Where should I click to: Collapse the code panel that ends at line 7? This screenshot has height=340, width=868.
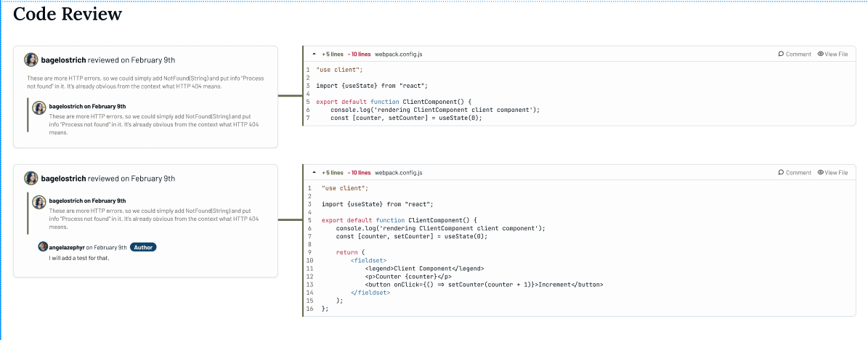pos(315,54)
